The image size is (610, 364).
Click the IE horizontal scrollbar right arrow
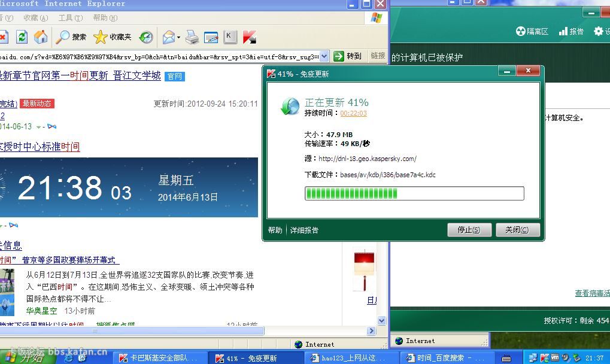click(x=372, y=330)
